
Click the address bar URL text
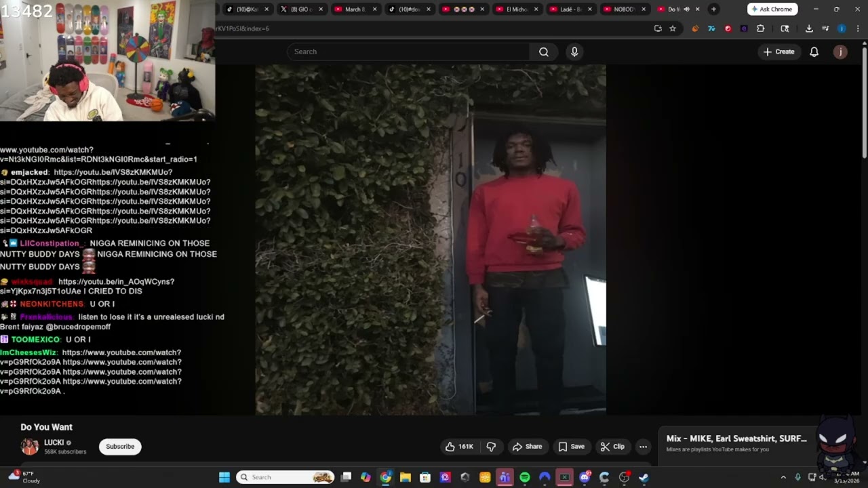coord(243,28)
